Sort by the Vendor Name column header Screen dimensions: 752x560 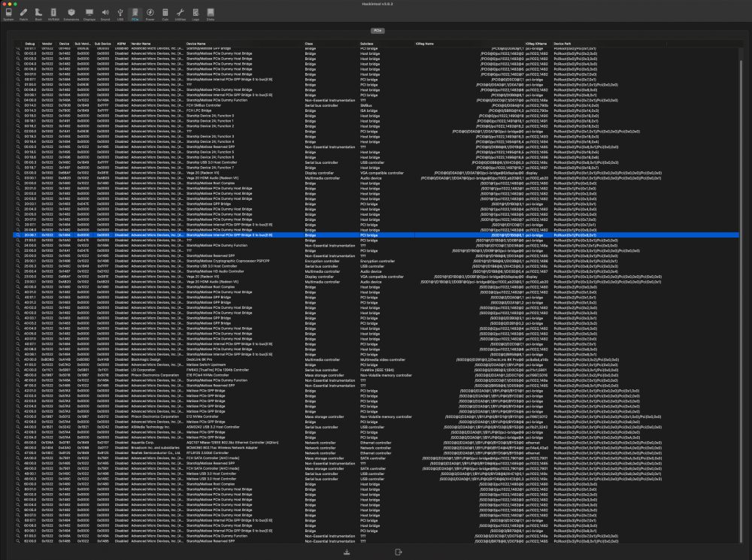click(157, 44)
